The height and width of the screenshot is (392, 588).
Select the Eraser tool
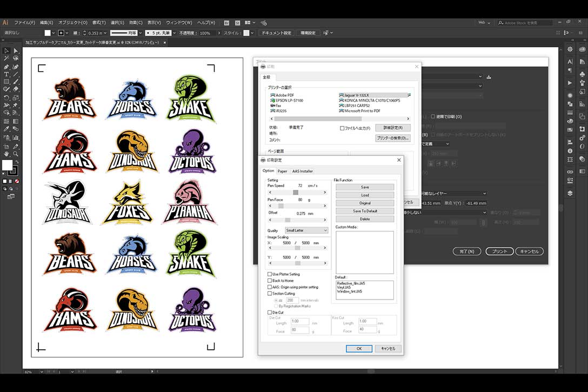pos(16,89)
